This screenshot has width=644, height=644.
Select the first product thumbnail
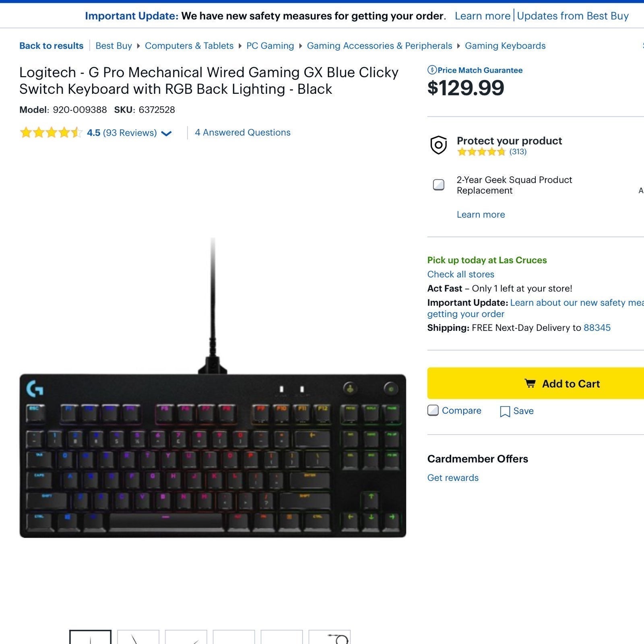(x=90, y=637)
